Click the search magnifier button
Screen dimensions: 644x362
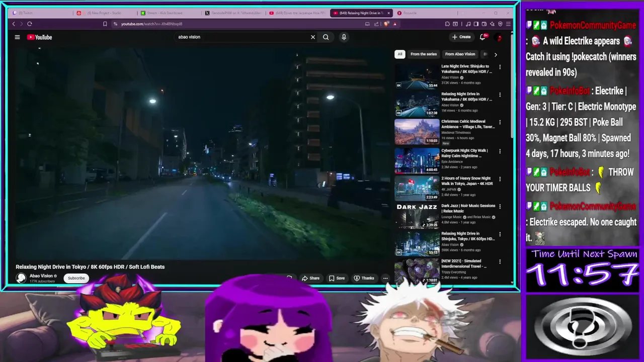tap(326, 37)
